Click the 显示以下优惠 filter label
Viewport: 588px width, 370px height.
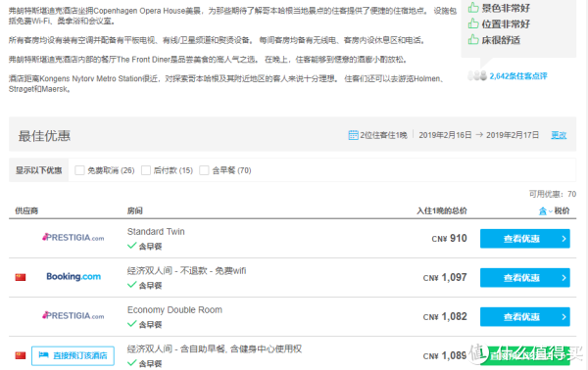click(38, 170)
